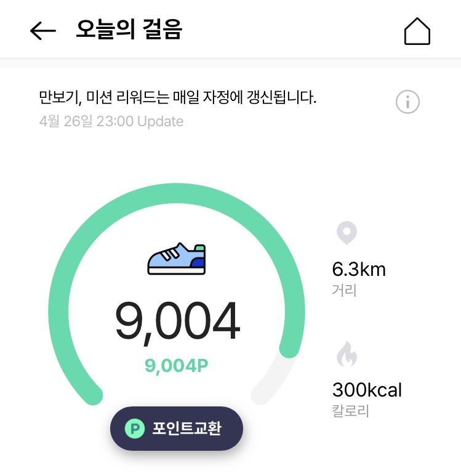
Task: Tap the back arrow icon
Action: point(43,31)
